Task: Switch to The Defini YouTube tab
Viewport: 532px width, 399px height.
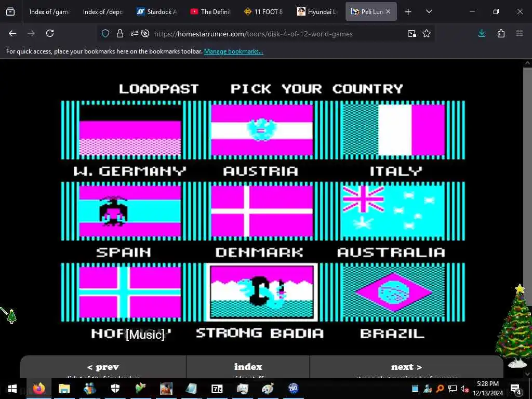Action: (x=210, y=12)
